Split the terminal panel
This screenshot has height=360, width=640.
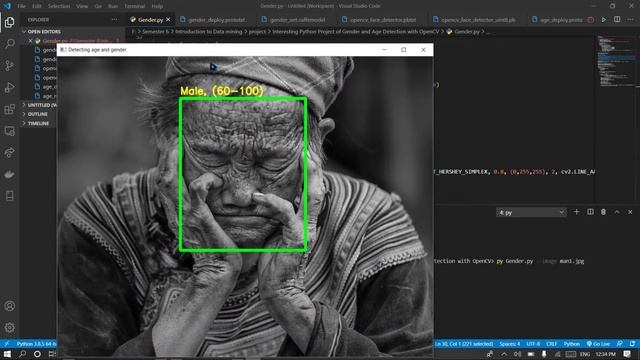(590, 212)
